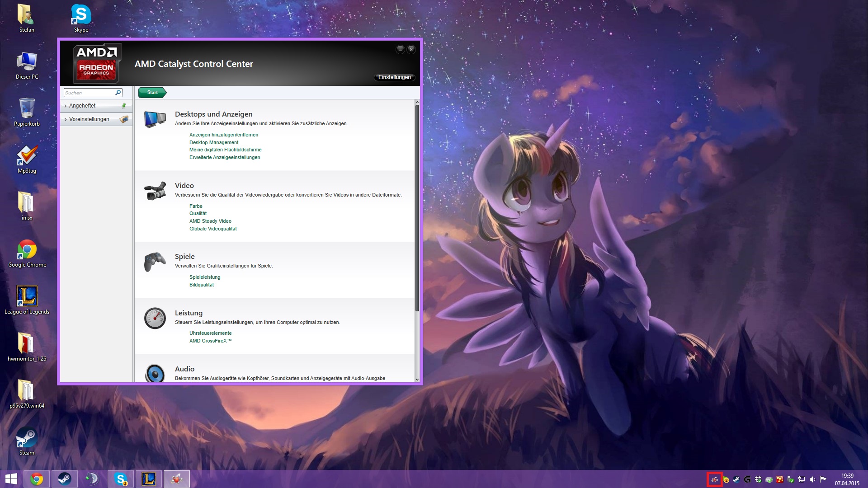The image size is (868, 488).
Task: Click the Leistung gauge icon
Action: (155, 318)
